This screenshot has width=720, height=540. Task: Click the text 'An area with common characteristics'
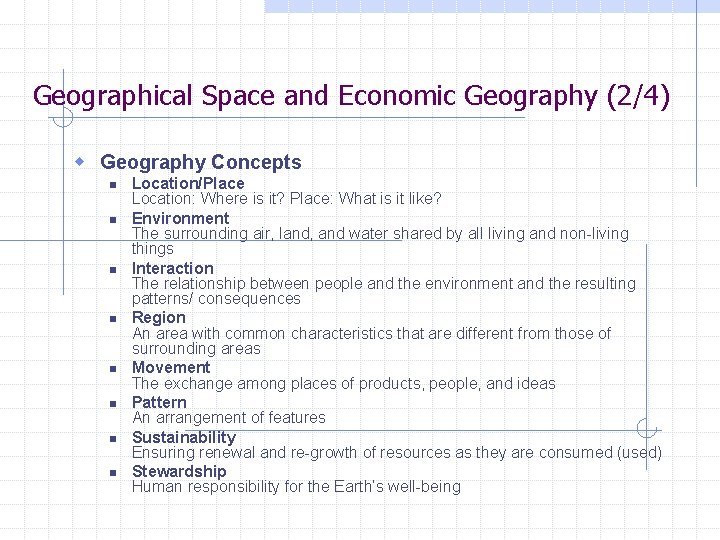(262, 333)
